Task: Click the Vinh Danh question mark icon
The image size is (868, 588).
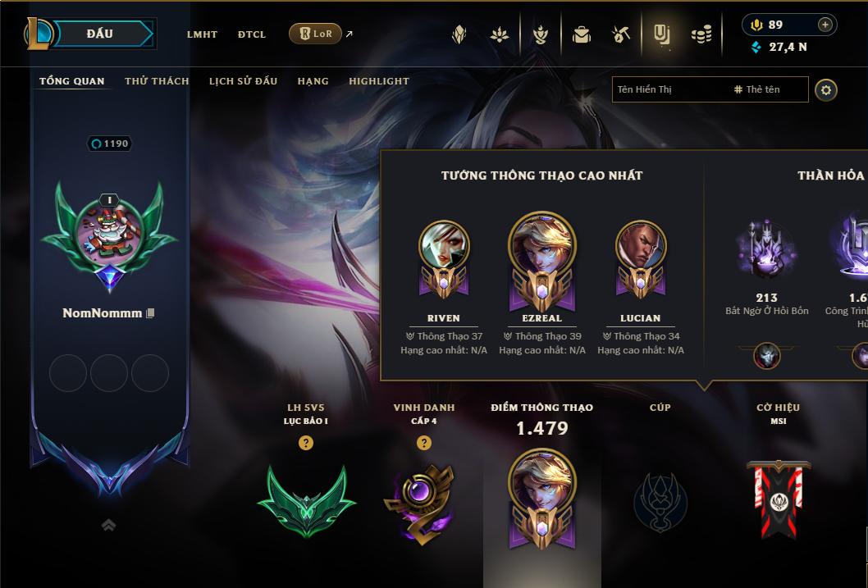Action: click(x=423, y=443)
